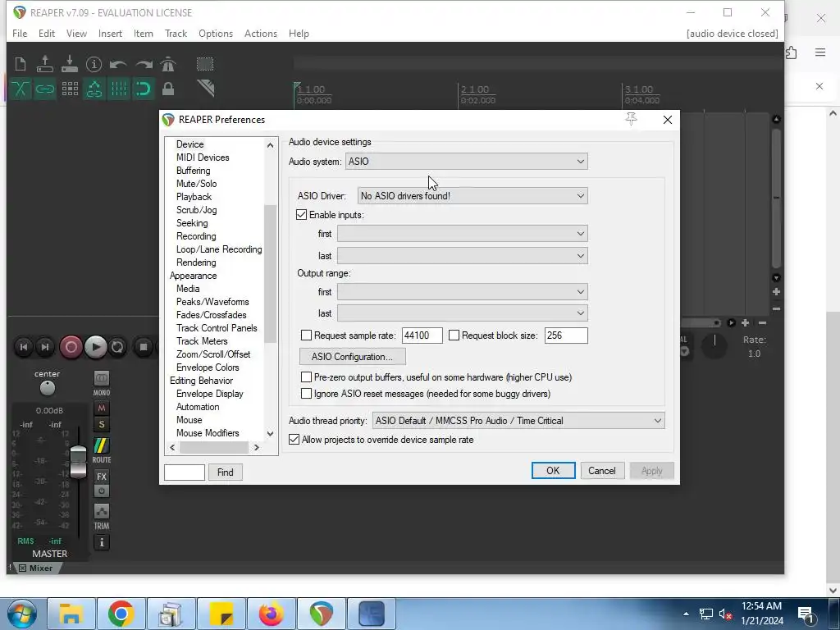This screenshot has width=840, height=630.
Task: Click the master volume fader
Action: [x=78, y=462]
